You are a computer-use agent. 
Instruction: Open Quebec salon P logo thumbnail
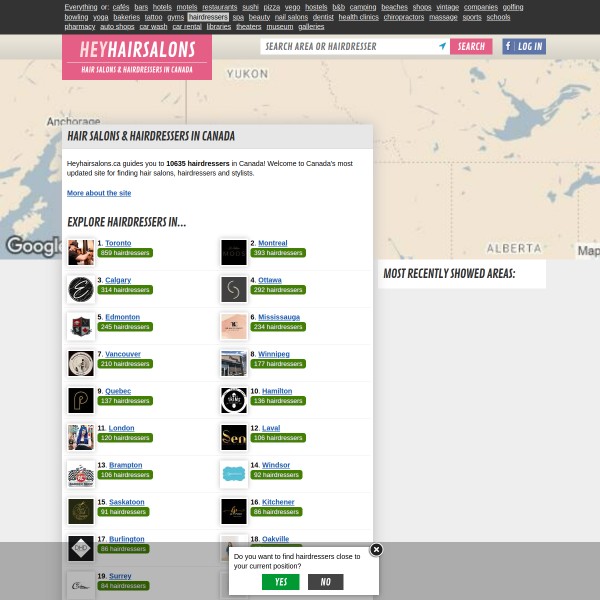click(x=81, y=401)
